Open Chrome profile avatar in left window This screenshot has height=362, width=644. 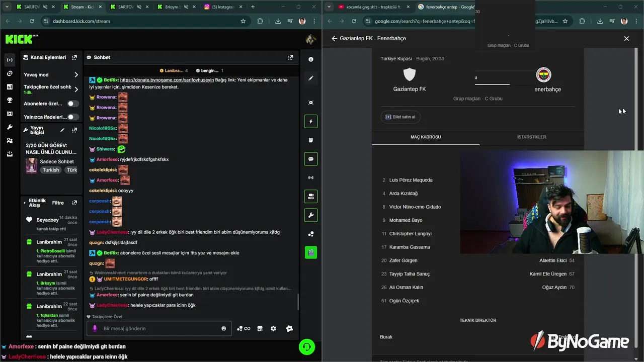pos(302,21)
